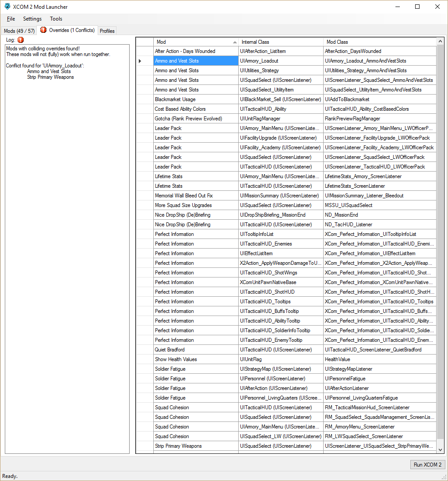
Task: Select the 'Gotcha (Flank Preview Evolved)' cell
Action: pyautogui.click(x=196, y=119)
